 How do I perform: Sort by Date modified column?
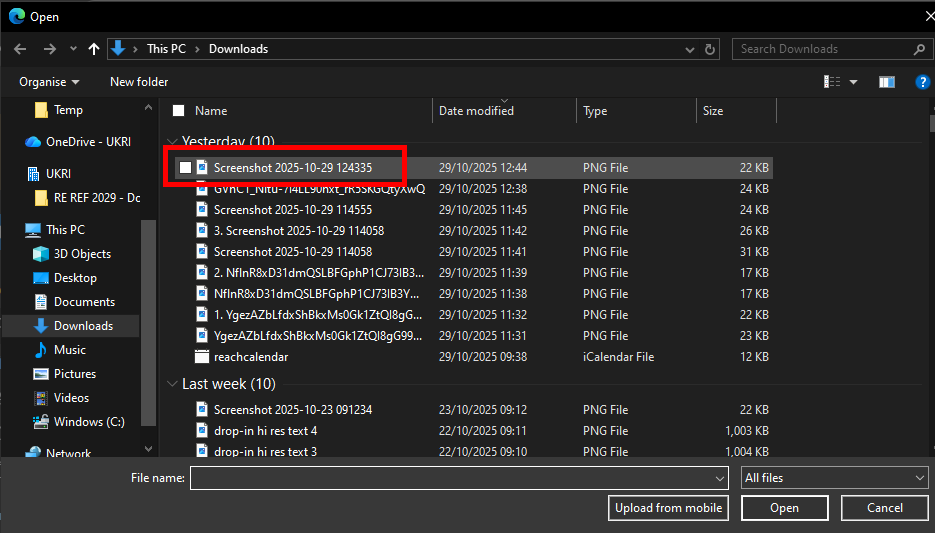click(476, 111)
